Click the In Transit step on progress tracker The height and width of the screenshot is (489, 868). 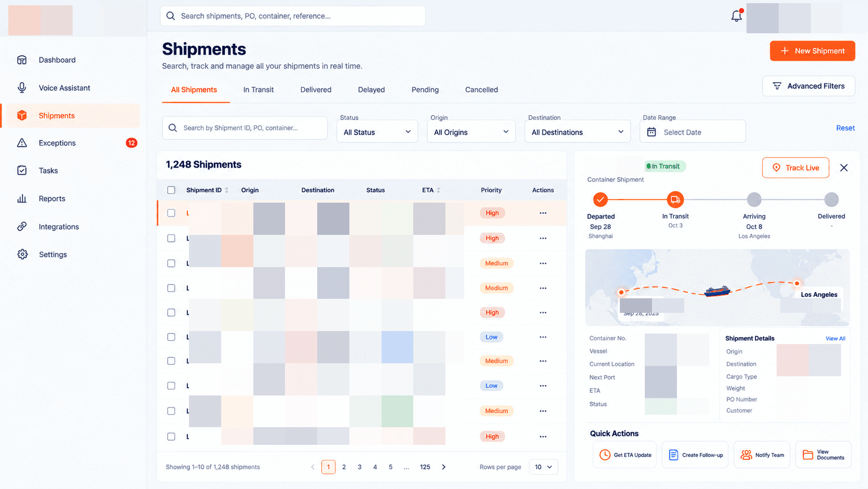coord(675,200)
